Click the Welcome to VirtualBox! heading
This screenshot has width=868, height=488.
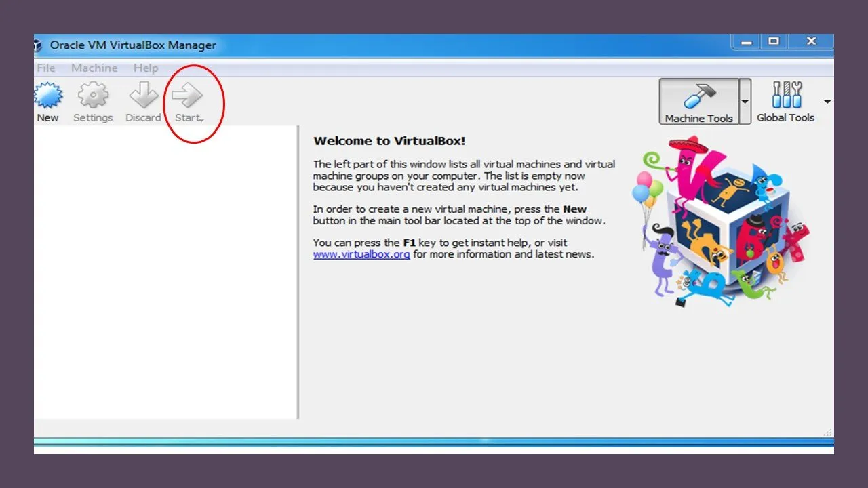[x=389, y=141]
